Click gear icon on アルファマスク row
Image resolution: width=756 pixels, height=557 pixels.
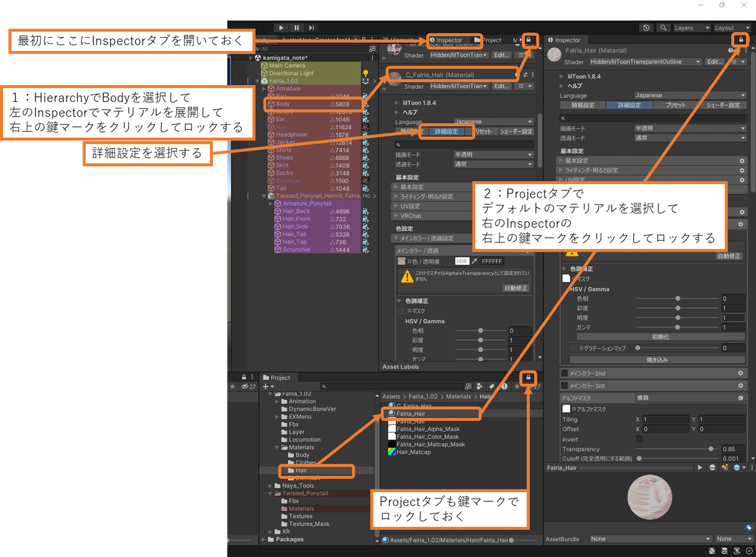(x=741, y=398)
